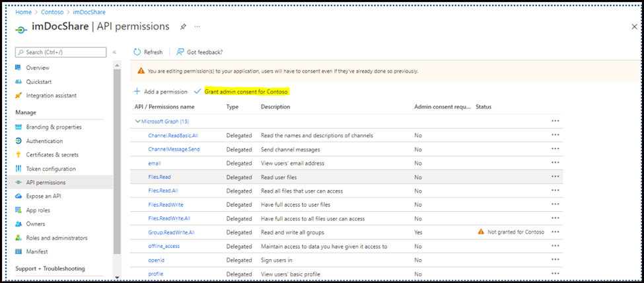Image resolution: width=644 pixels, height=283 pixels.
Task: Open Files.ReadWrite.All permission
Action: click(169, 218)
